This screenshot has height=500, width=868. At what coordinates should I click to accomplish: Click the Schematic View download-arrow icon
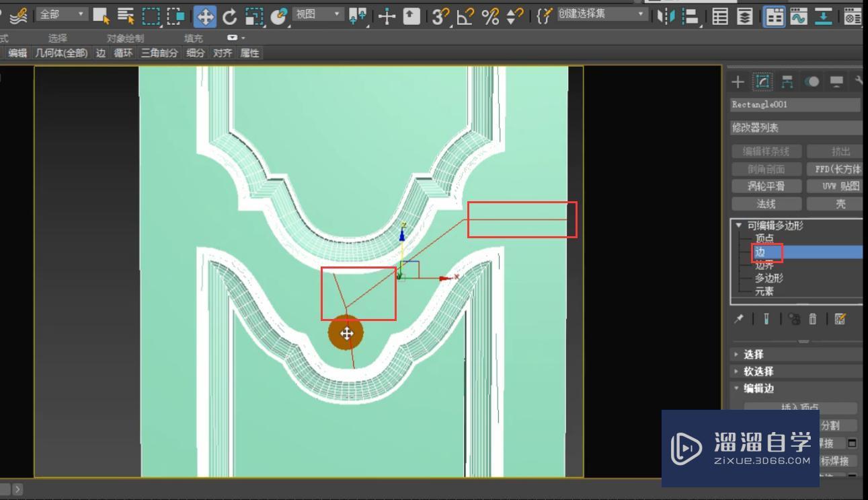824,16
